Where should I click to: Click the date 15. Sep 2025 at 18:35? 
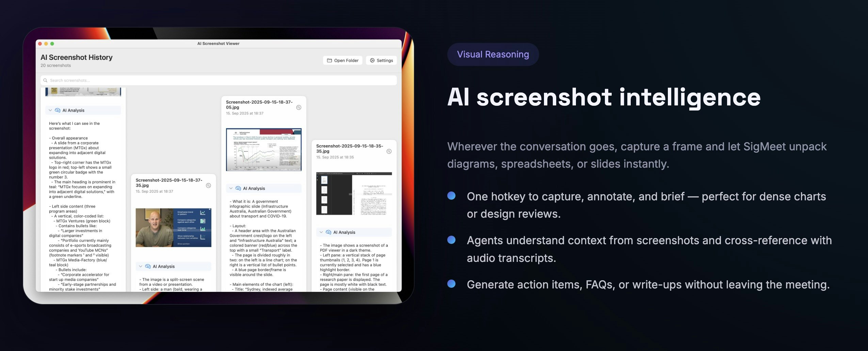(x=335, y=157)
